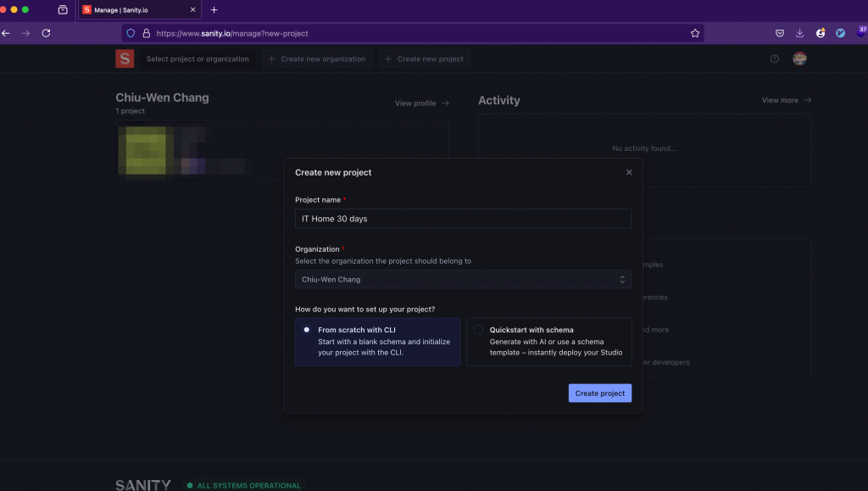Click the Sanity red S logo
This screenshot has width=868, height=491.
[x=125, y=59]
